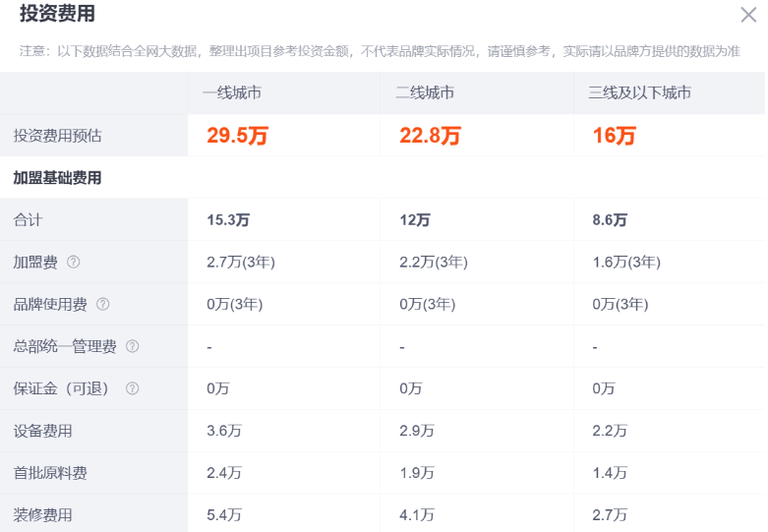Click the 1.4万 raw material cell
Viewport: 768px width, 532px height.
pos(610,473)
